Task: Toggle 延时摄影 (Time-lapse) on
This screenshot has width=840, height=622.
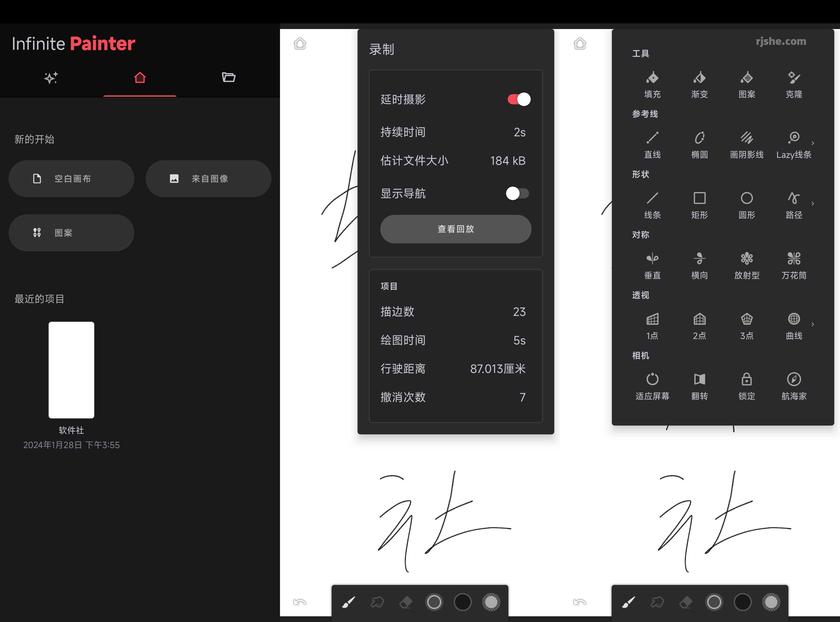Action: 520,99
